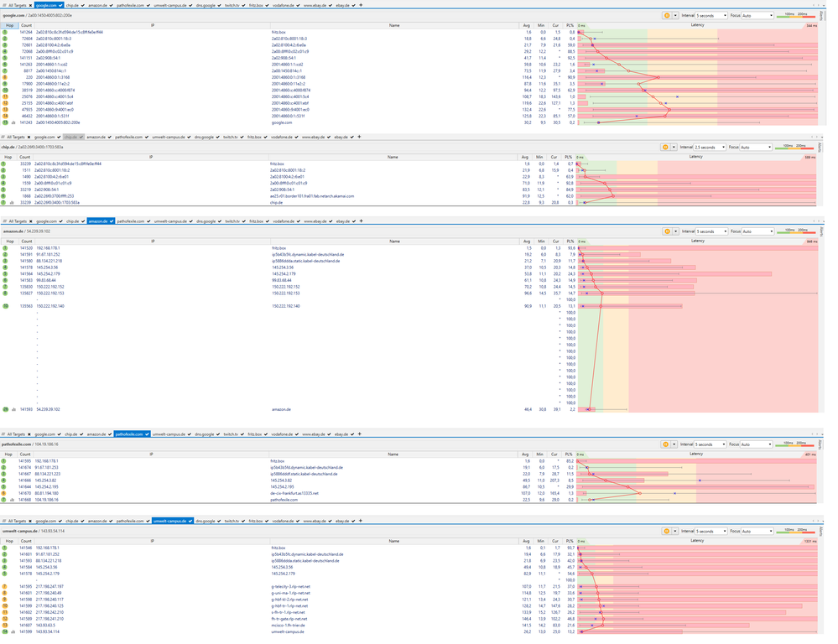Pause tracing in the amazon.de panel
The image size is (838, 644).
point(666,231)
